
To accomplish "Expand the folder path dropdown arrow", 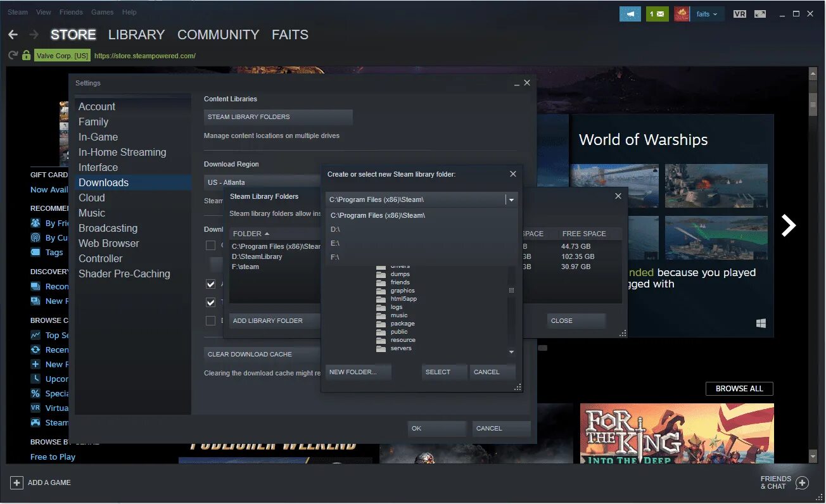I will coord(511,199).
